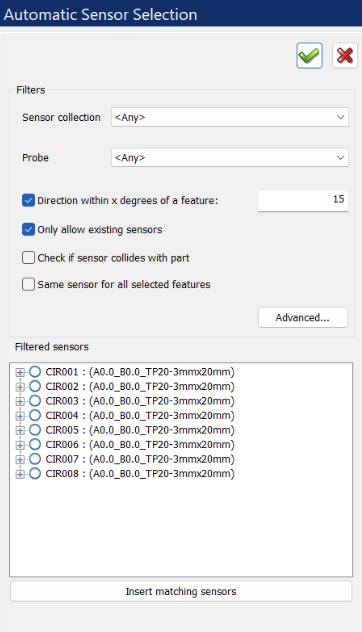Click the circle icon next to CIR002

pyautogui.click(x=35, y=386)
